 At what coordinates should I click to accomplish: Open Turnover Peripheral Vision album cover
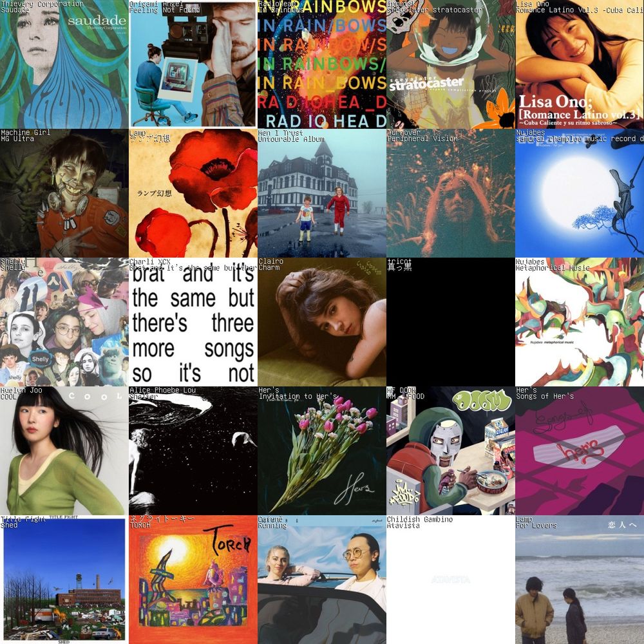451,193
